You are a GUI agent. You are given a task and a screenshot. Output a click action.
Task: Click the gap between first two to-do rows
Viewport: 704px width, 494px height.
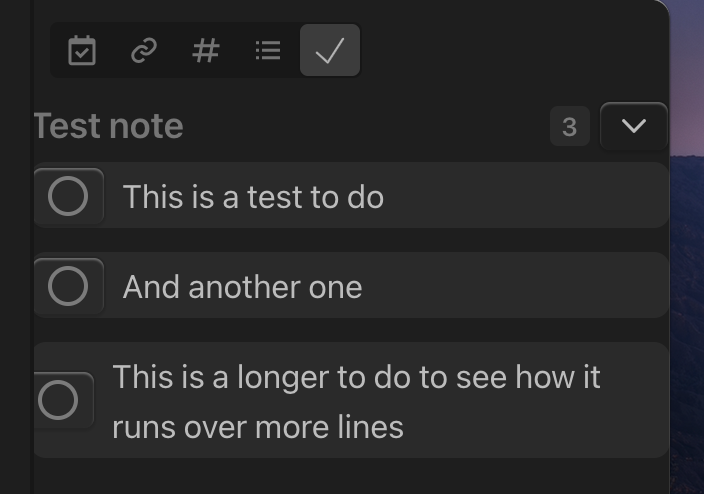click(350, 240)
